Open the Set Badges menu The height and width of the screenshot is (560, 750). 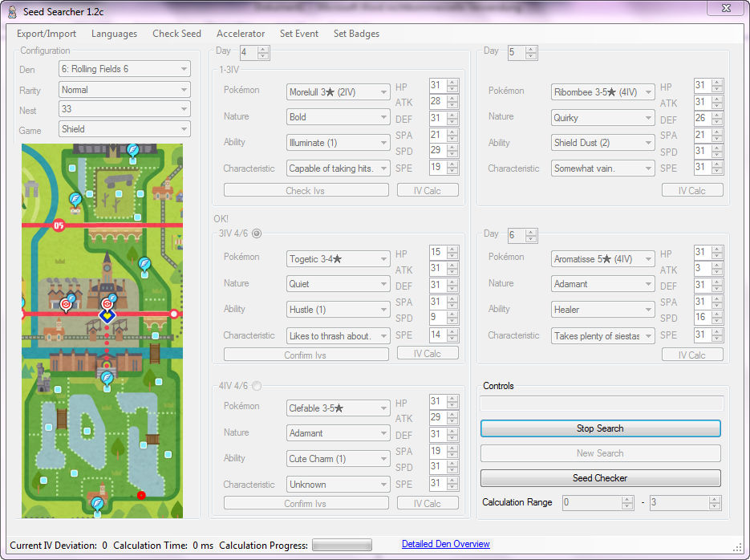356,34
